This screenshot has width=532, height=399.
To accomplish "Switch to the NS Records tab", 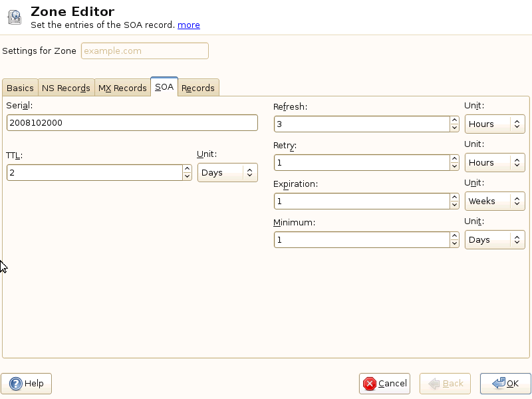I will click(x=66, y=88).
